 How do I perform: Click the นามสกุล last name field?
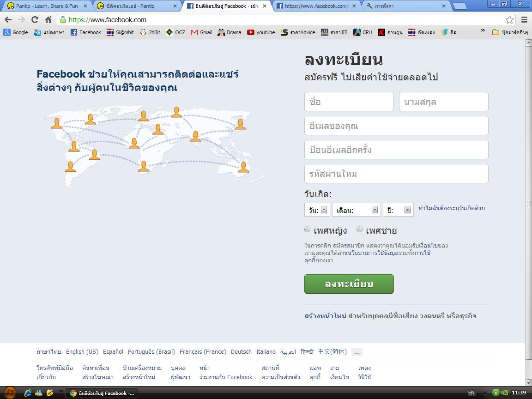[x=443, y=102]
